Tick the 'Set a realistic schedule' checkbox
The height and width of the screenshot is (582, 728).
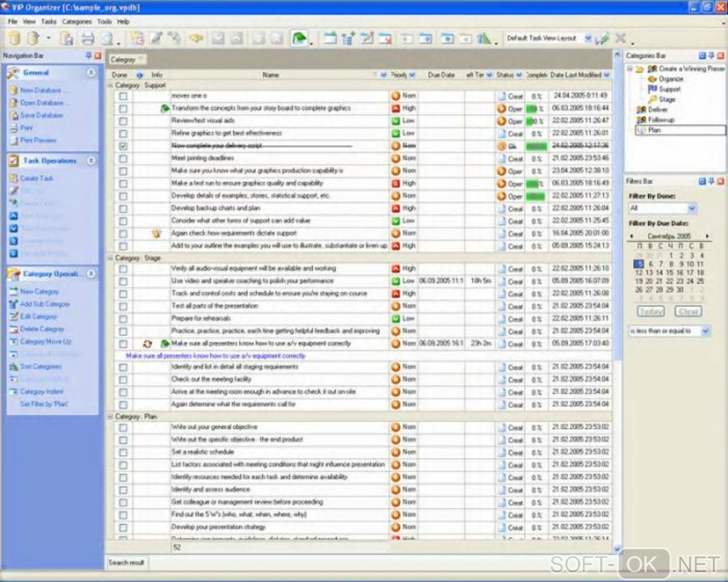123,452
